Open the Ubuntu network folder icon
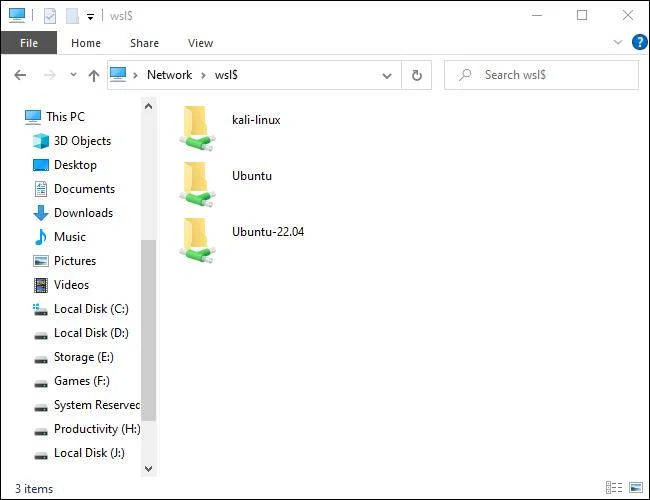The image size is (650, 500). pyautogui.click(x=197, y=184)
